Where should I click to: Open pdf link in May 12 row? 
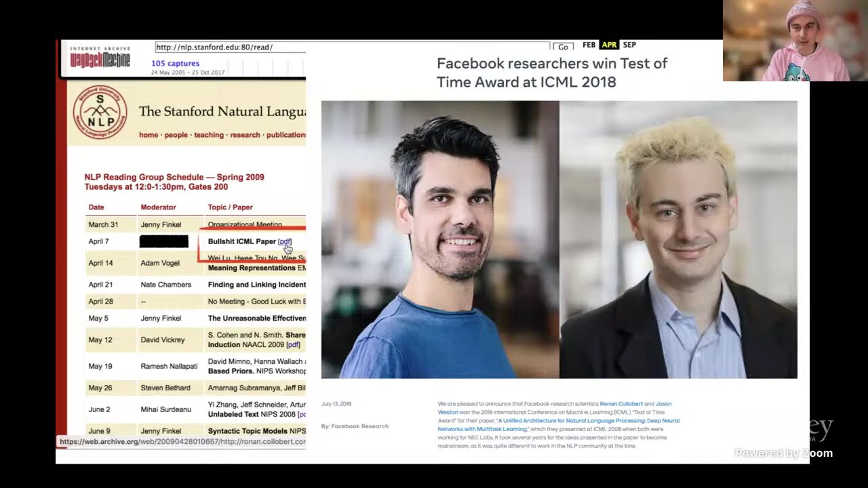293,344
